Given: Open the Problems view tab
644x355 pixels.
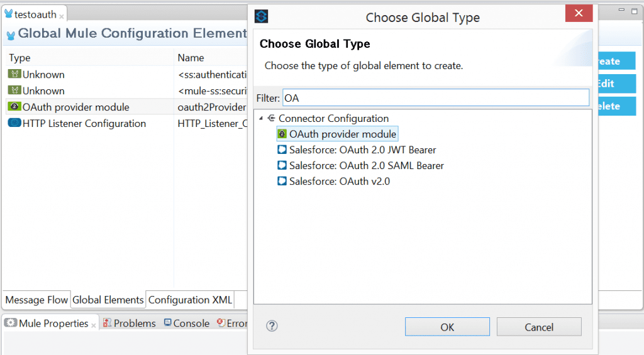Looking at the screenshot, I should coord(135,324).
